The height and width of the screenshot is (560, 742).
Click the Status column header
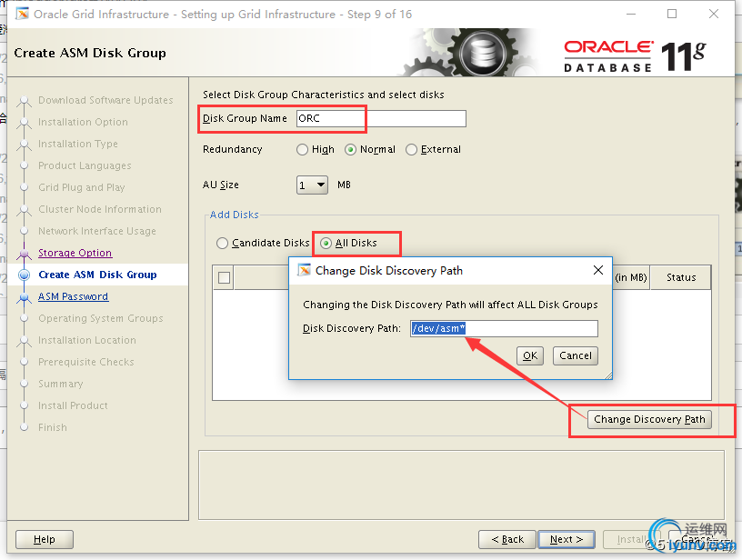pos(681,277)
